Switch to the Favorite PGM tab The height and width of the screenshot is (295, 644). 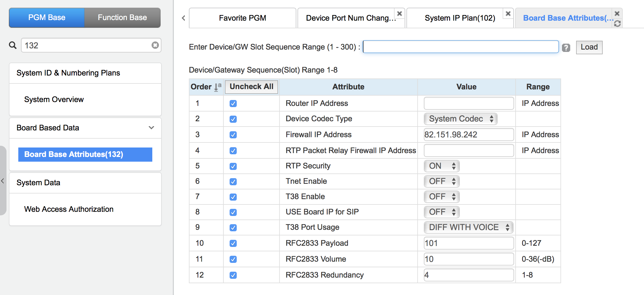coord(242,18)
